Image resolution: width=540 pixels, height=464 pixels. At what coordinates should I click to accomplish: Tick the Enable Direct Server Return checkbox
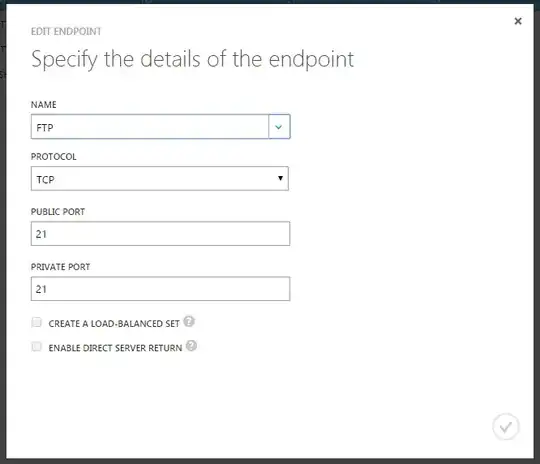click(37, 347)
